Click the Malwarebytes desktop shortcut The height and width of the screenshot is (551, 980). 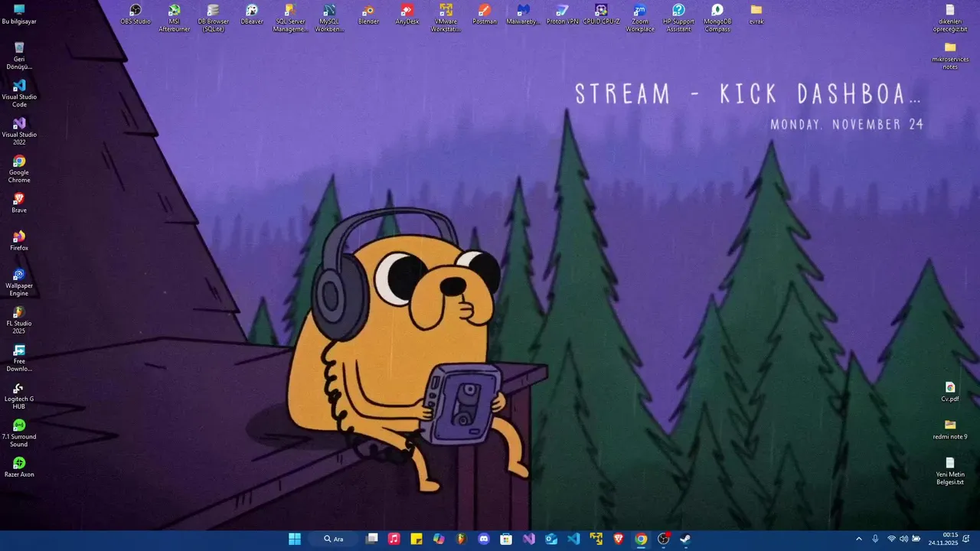coord(524,15)
